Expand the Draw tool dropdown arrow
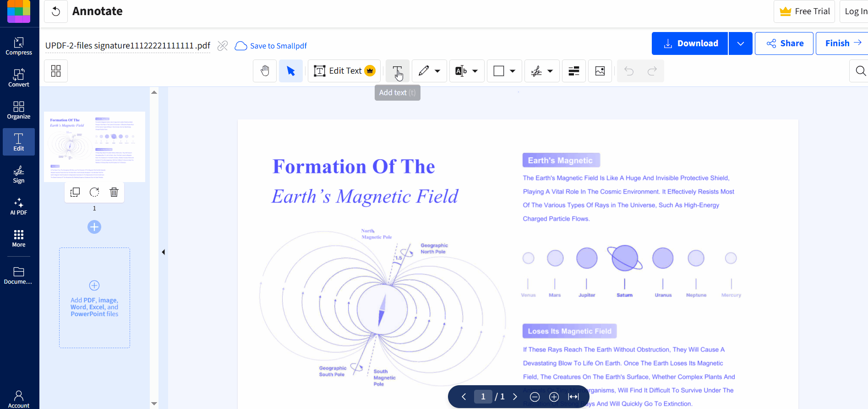Image resolution: width=868 pixels, height=409 pixels. [437, 71]
